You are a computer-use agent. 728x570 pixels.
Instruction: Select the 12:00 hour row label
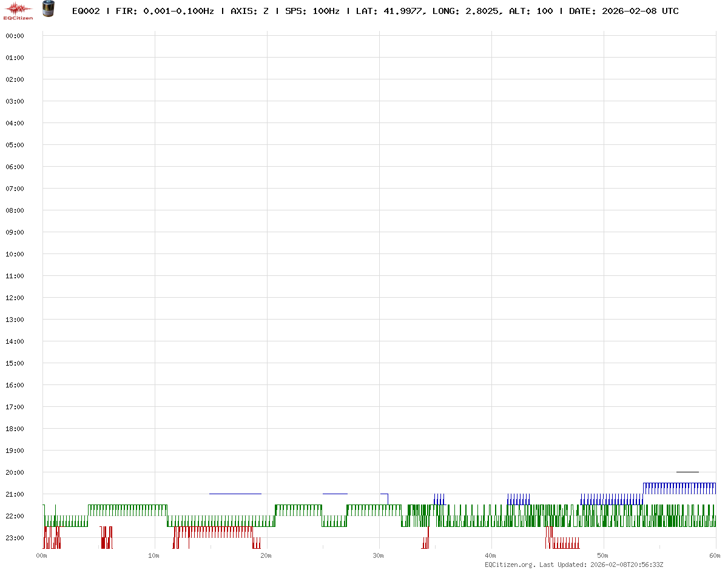[14, 298]
